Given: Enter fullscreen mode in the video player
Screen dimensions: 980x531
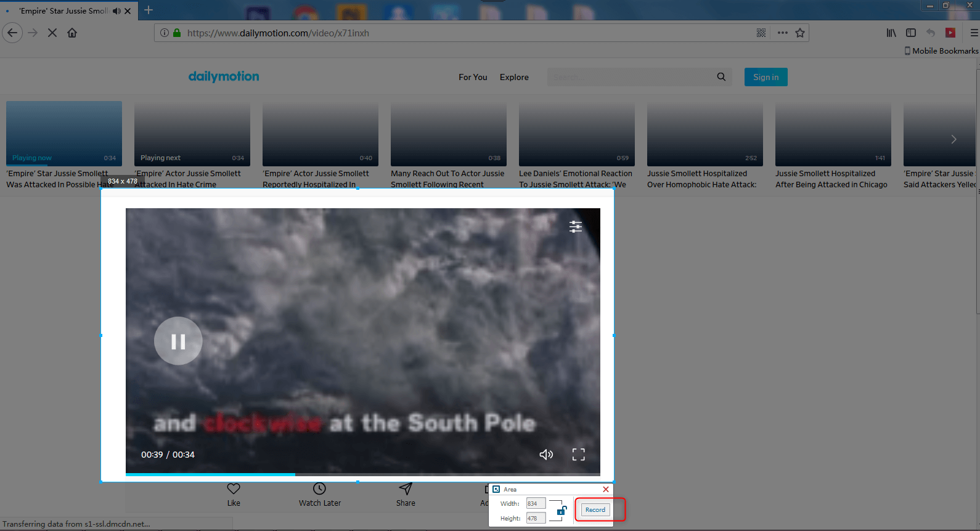Looking at the screenshot, I should [578, 455].
